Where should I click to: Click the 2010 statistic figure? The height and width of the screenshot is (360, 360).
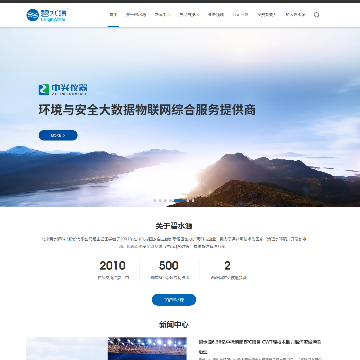coord(113,266)
